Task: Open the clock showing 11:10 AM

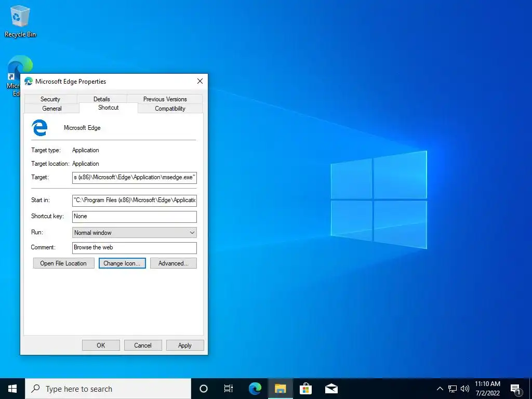Action: pos(487,389)
